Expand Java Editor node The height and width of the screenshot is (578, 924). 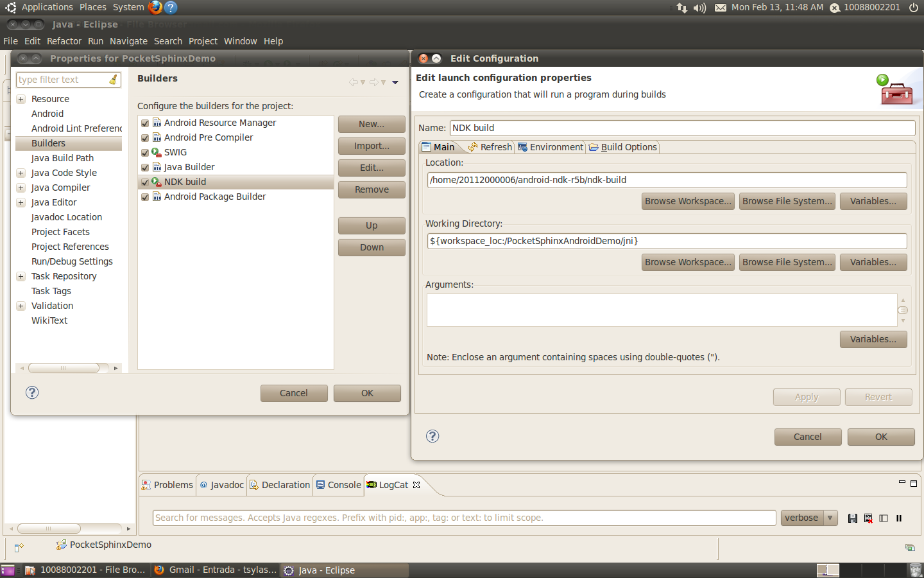(x=21, y=202)
